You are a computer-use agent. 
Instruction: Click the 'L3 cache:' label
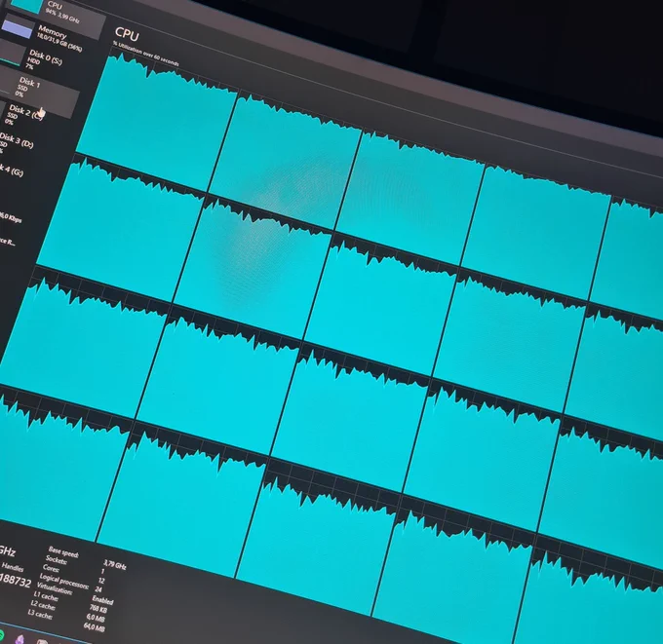click(x=40, y=615)
